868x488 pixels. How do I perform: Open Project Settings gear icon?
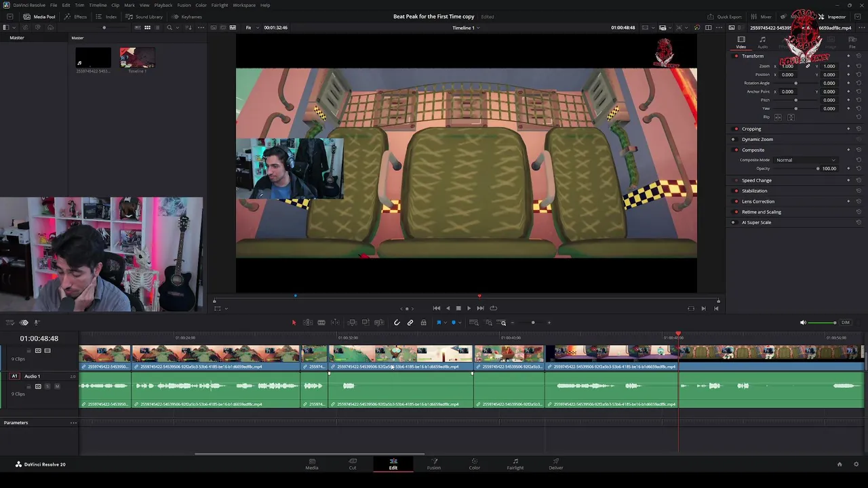(856, 464)
